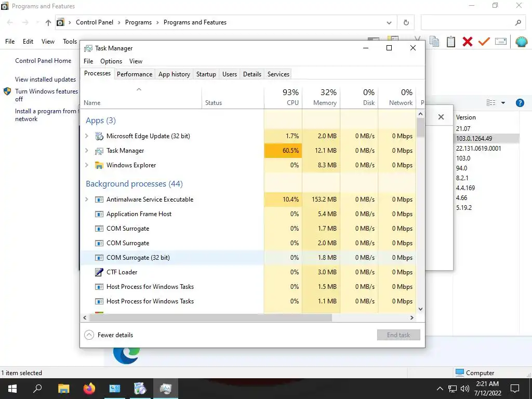Expand the Windows Explorer process group
532x399 pixels.
click(87, 165)
